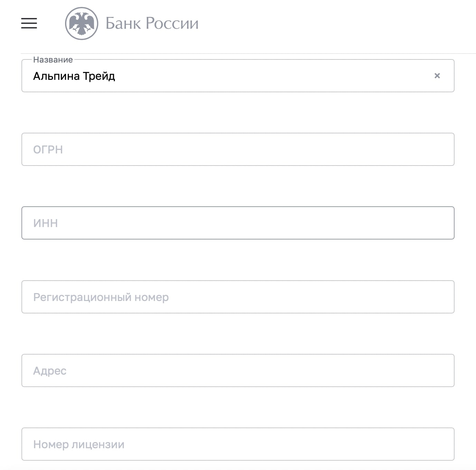Click the Номер лицензии field
Screen dimensions: 476x470
[x=238, y=444]
